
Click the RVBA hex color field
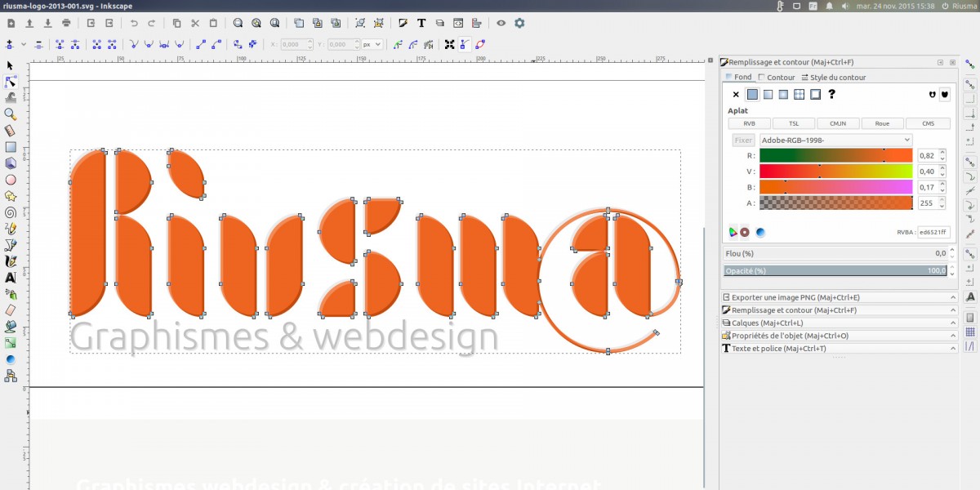point(933,232)
